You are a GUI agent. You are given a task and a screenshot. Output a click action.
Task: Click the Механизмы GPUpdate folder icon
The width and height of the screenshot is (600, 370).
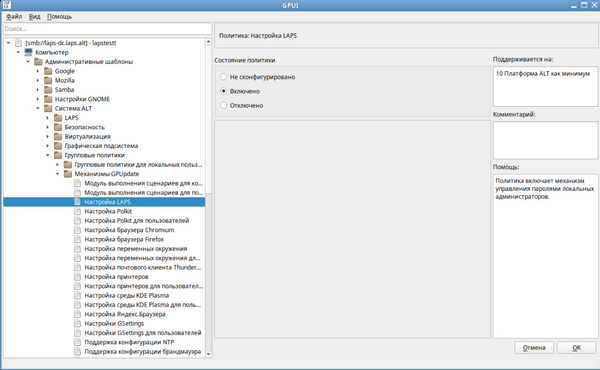coord(68,174)
